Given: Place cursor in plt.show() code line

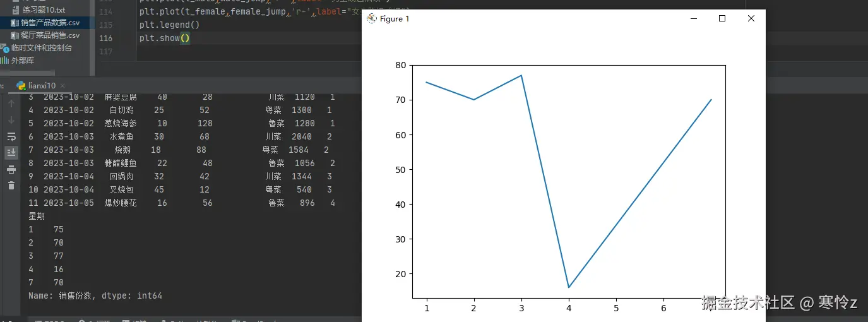Looking at the screenshot, I should [x=165, y=39].
